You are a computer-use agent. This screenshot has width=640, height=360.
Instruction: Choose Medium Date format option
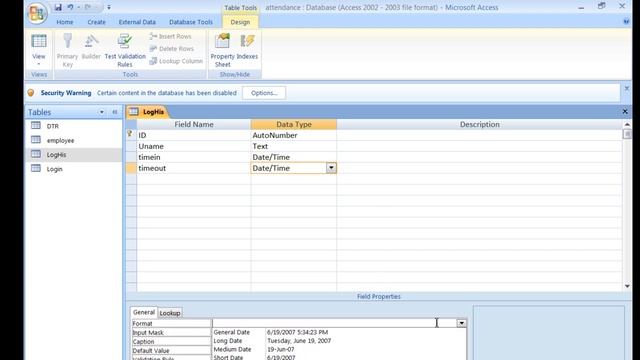tap(339, 349)
